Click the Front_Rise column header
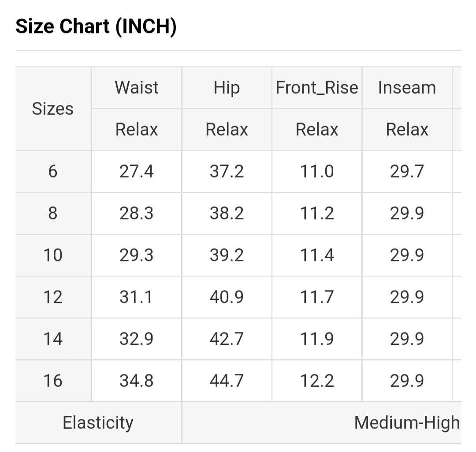Screen dimensions: 476x452 pos(317,87)
